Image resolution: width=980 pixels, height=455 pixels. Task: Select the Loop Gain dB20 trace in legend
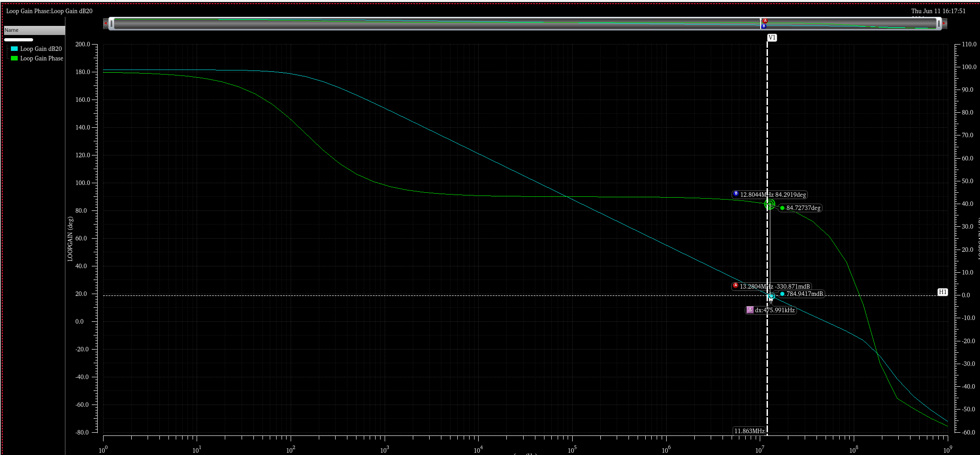pos(41,49)
